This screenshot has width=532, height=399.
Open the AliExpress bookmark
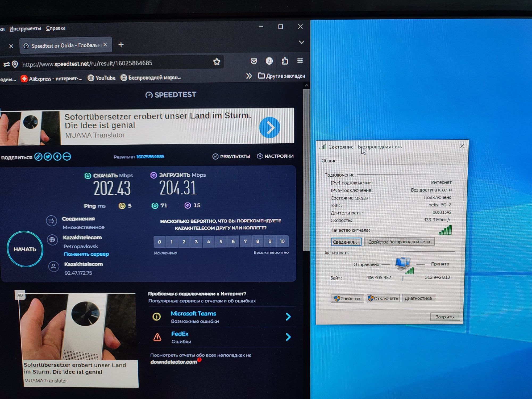coord(52,78)
